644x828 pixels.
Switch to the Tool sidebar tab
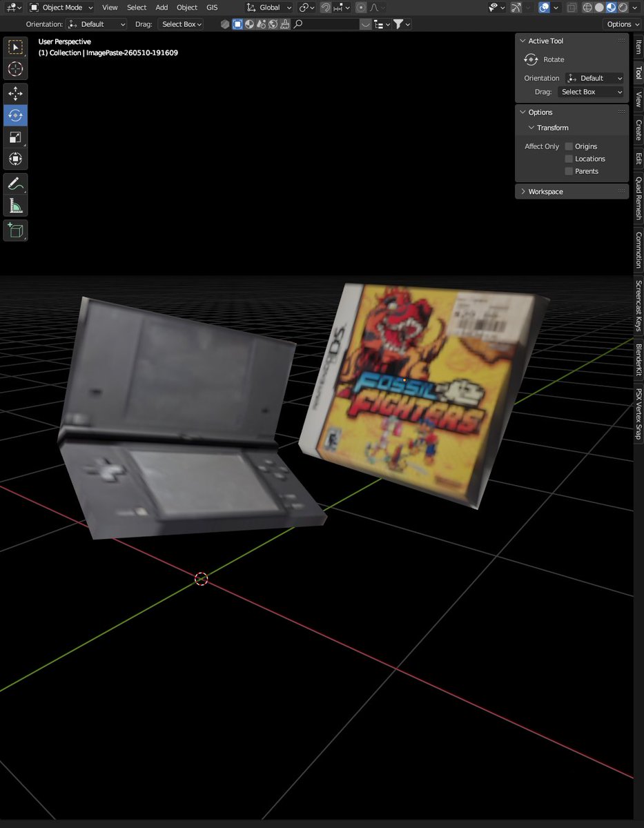(x=638, y=72)
